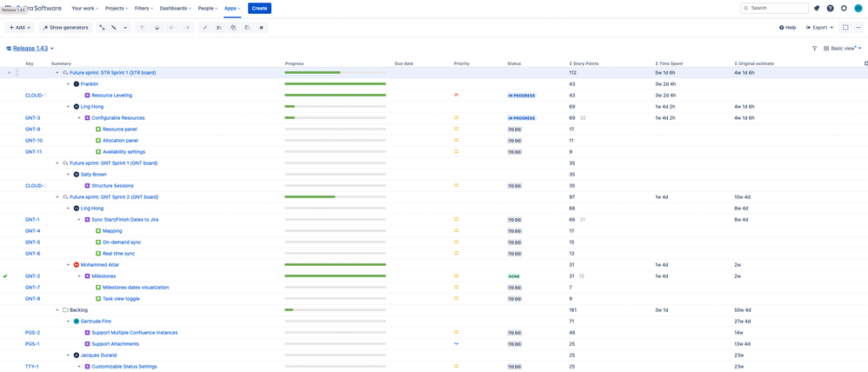Click the Story Points column header
This screenshot has height=372, width=868.
pyautogui.click(x=584, y=63)
